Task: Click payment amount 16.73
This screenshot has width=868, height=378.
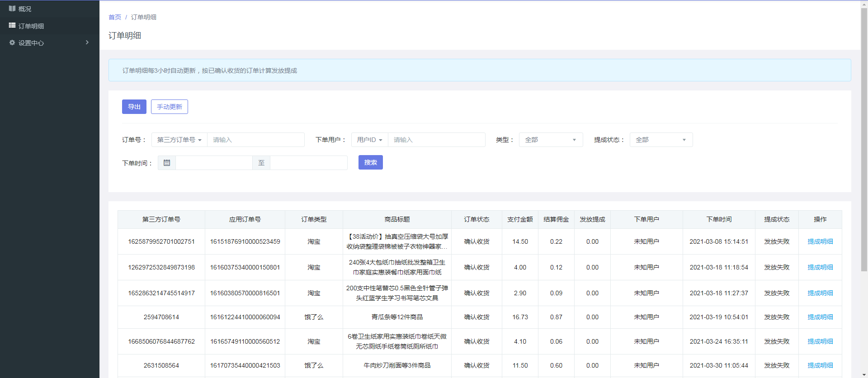Action: click(520, 317)
